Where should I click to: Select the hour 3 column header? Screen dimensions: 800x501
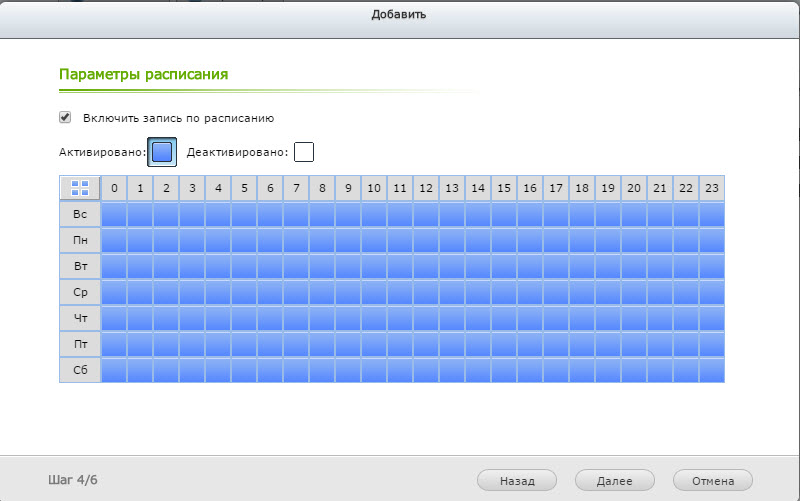pos(192,188)
